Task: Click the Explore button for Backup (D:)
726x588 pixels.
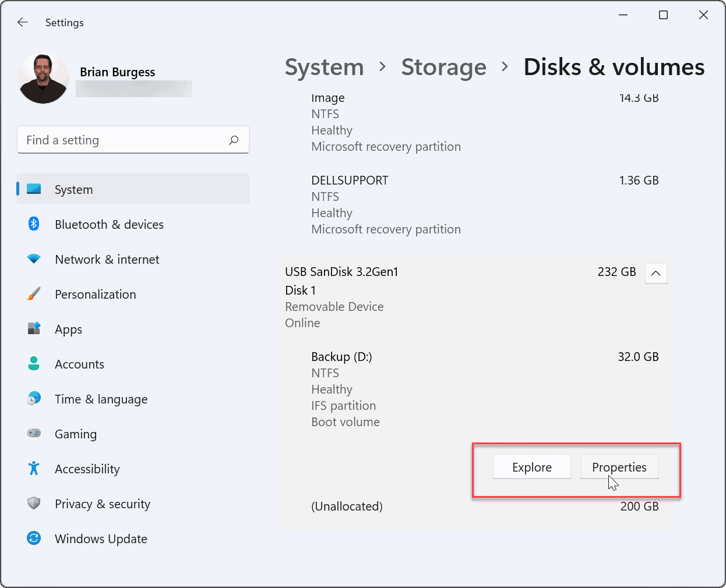Action: pyautogui.click(x=531, y=466)
